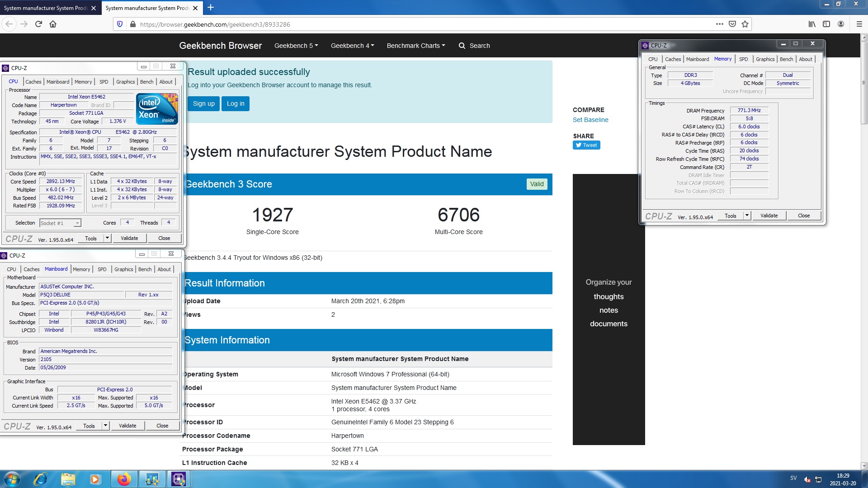Viewport: 868px width, 488px height.
Task: Click the Valid result badge
Action: (x=537, y=184)
